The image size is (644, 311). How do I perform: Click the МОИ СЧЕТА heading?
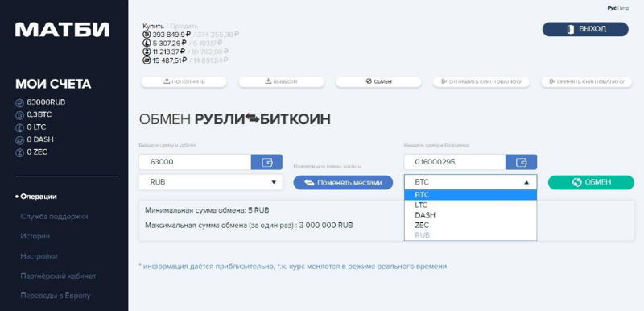[53, 85]
